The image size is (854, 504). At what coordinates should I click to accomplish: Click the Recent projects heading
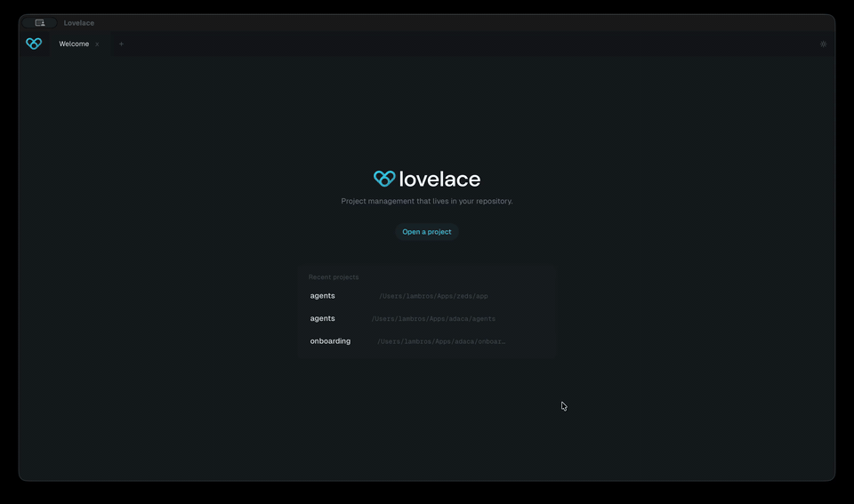click(x=334, y=277)
